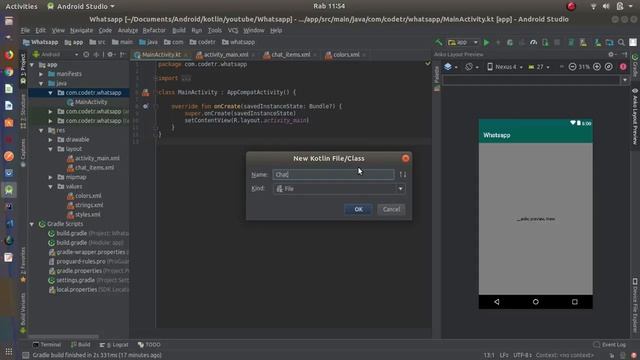Open the Terminal tool window
This screenshot has width=640, height=360.
coord(47,345)
